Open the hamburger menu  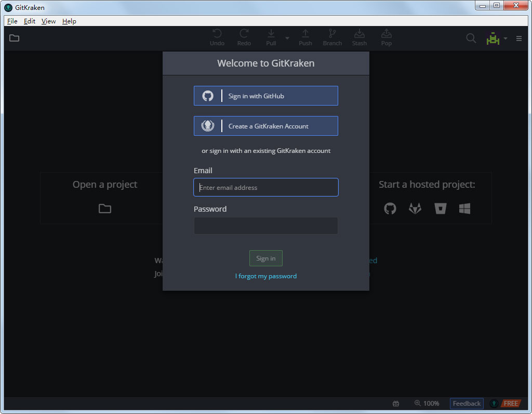(x=518, y=38)
